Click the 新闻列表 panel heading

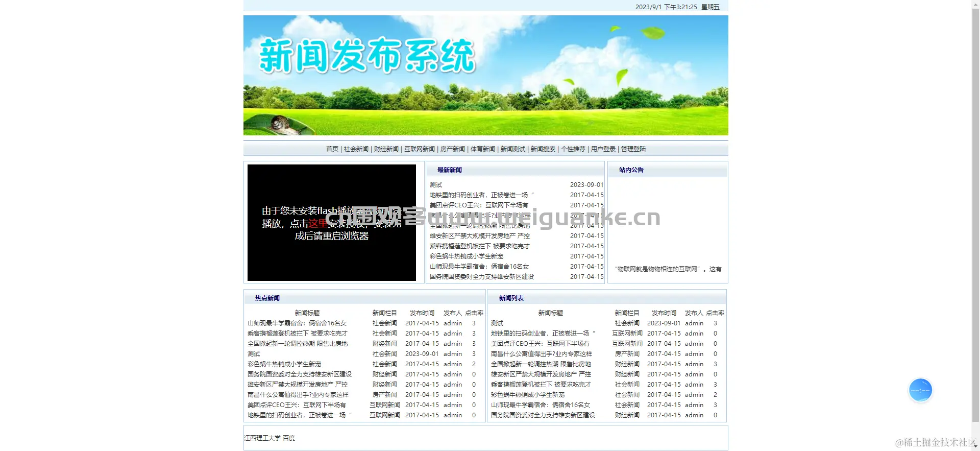511,298
